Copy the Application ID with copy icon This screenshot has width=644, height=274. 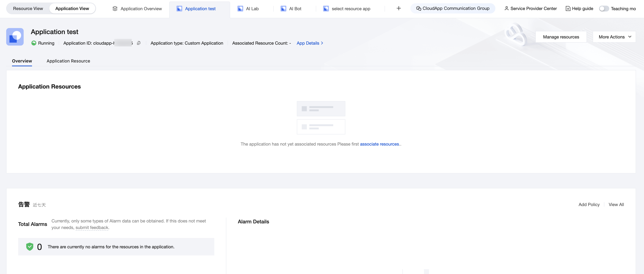(139, 43)
